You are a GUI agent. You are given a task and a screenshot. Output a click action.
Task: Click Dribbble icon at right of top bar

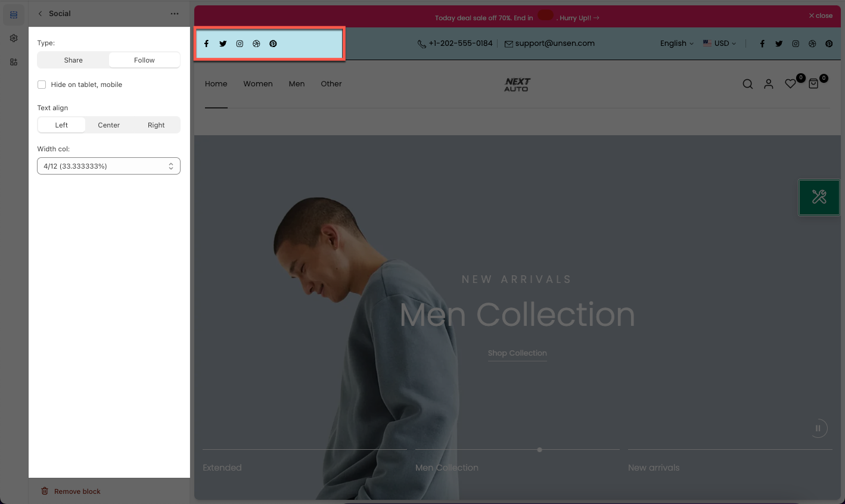point(812,43)
